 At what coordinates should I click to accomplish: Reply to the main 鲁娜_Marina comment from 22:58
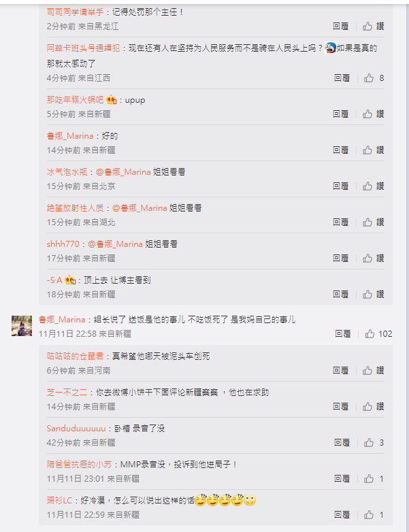(x=343, y=334)
